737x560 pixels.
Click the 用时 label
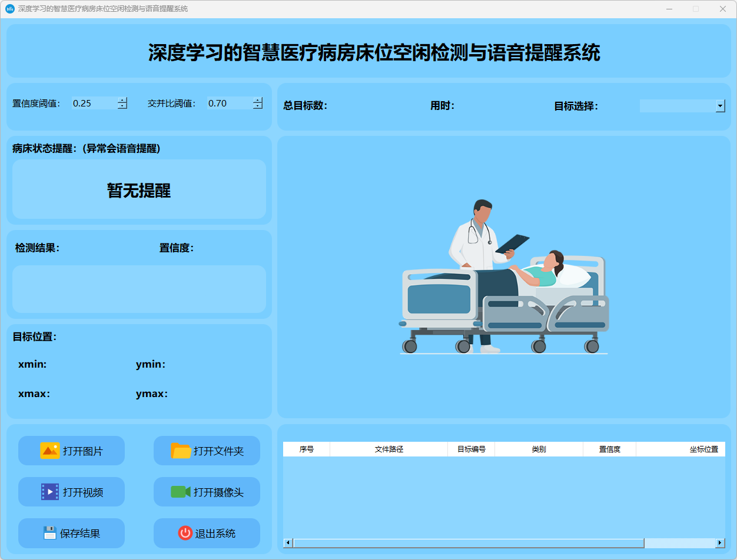tap(443, 106)
